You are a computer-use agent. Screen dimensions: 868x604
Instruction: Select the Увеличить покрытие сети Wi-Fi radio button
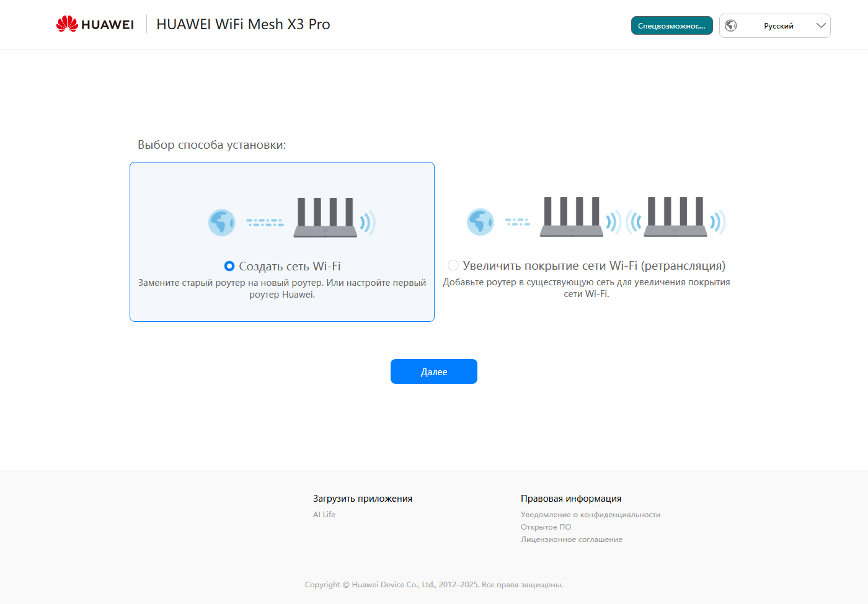point(453,265)
